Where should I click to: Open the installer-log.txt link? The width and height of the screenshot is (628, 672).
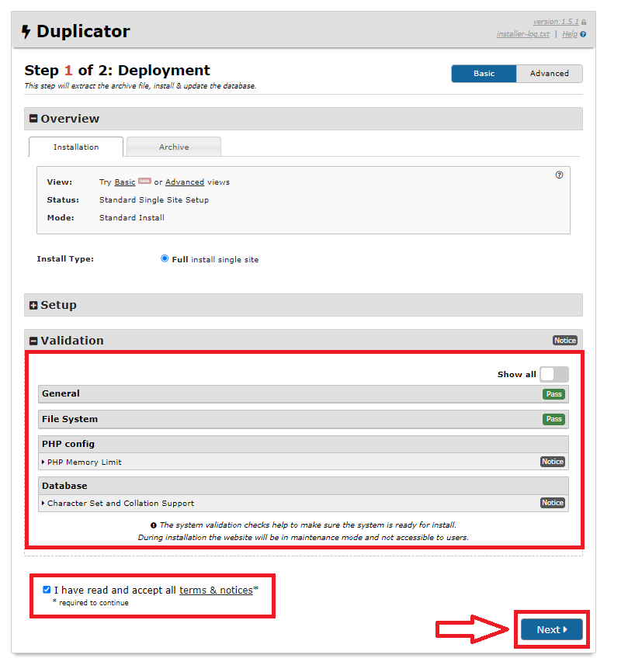pyautogui.click(x=522, y=34)
